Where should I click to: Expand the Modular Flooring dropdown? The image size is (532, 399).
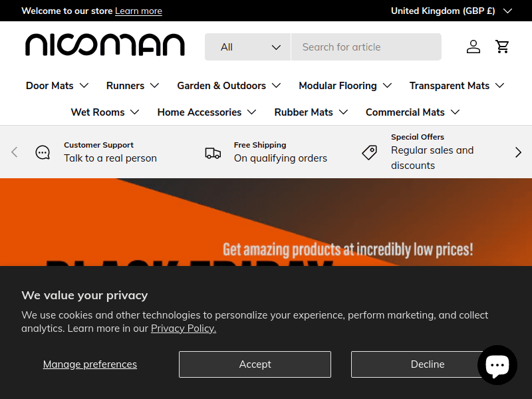point(345,85)
